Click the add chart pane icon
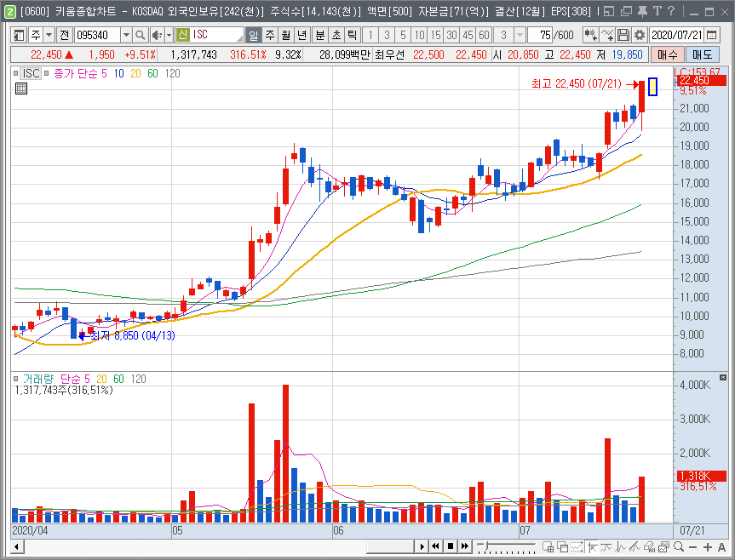735x560 pixels. point(548,546)
